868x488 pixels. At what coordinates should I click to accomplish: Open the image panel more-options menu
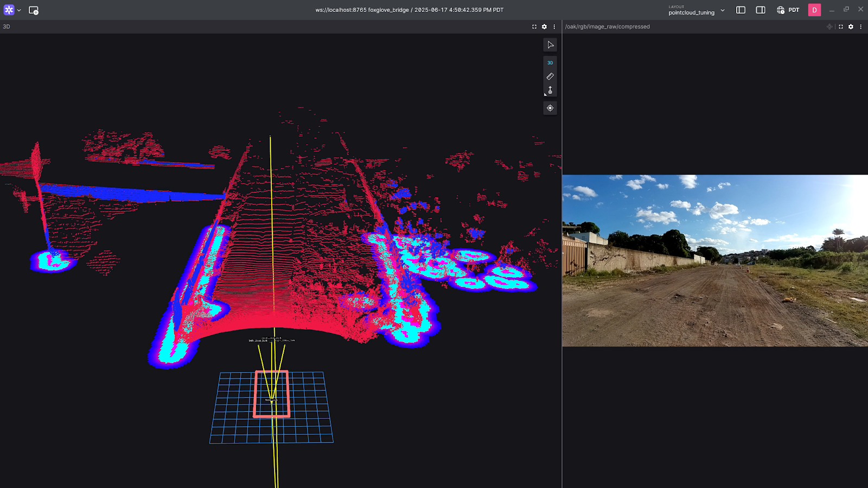(860, 27)
